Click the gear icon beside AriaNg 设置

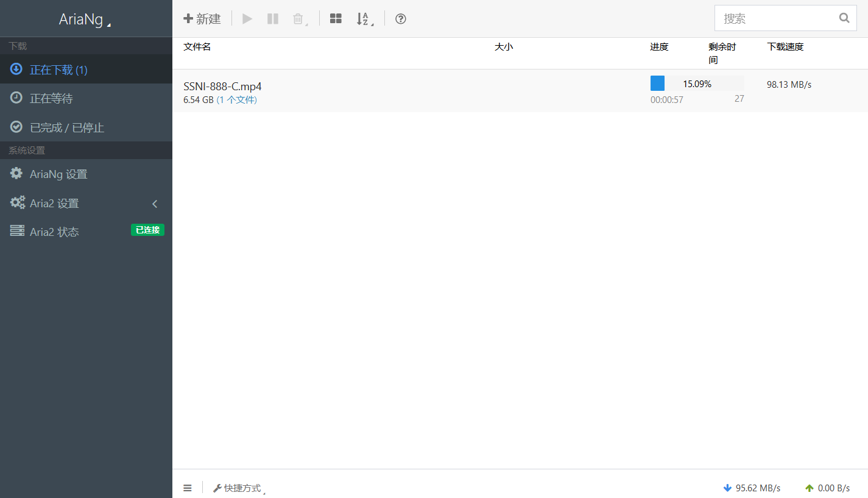click(16, 173)
